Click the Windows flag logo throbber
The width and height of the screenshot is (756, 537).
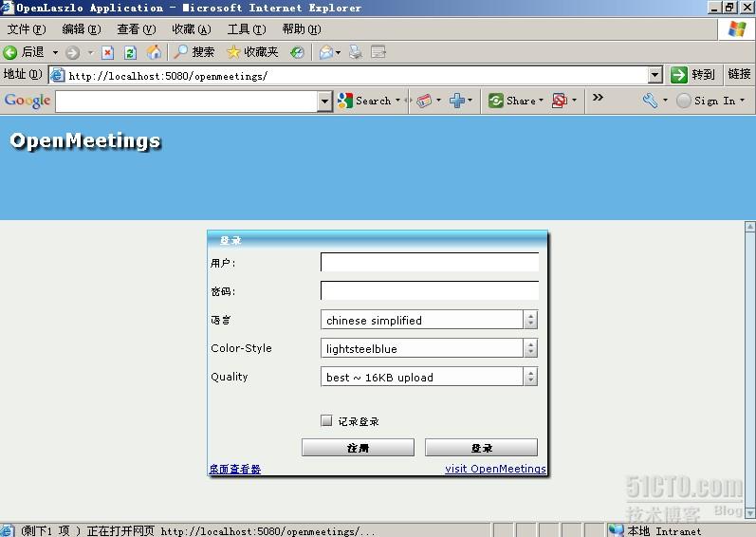pos(736,29)
